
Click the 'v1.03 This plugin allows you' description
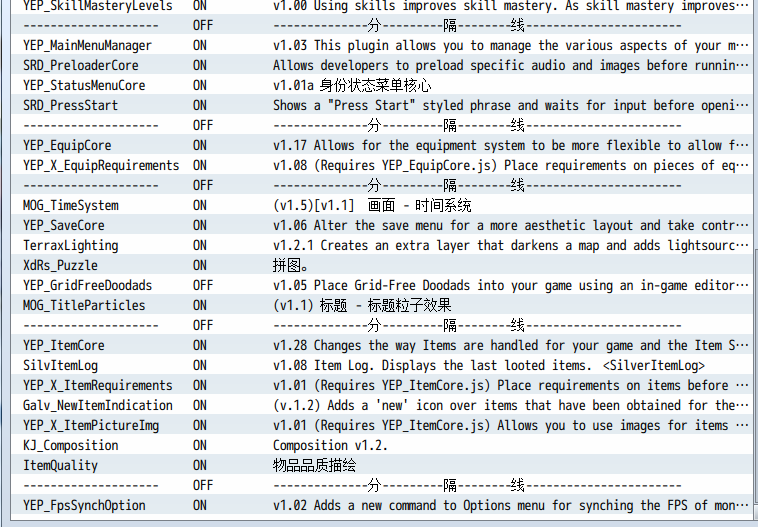click(x=511, y=45)
